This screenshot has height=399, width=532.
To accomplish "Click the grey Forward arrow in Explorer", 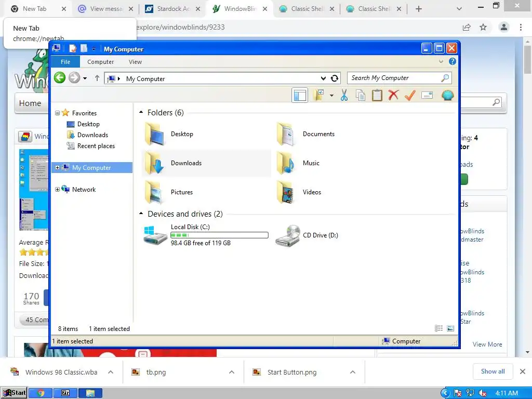I will [x=74, y=78].
